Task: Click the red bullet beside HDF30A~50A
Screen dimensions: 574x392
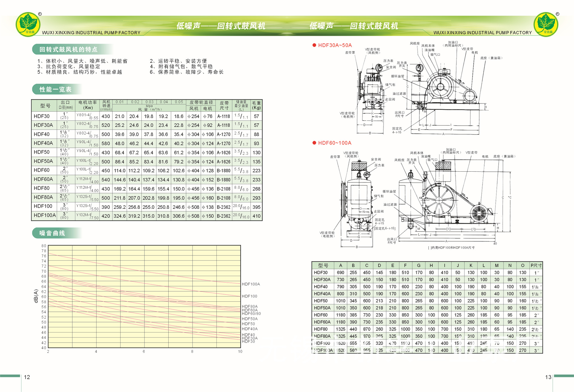Action: (314, 45)
